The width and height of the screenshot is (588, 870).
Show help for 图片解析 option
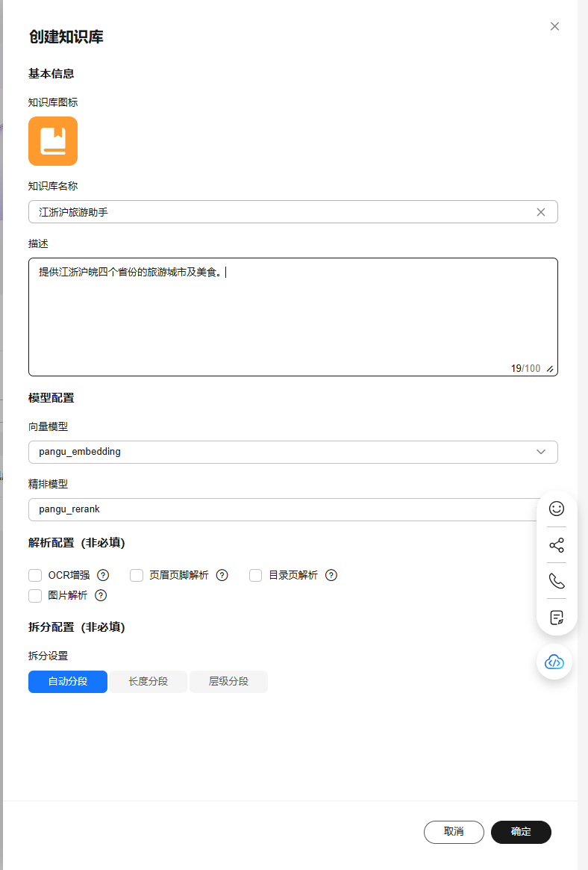coord(101,595)
